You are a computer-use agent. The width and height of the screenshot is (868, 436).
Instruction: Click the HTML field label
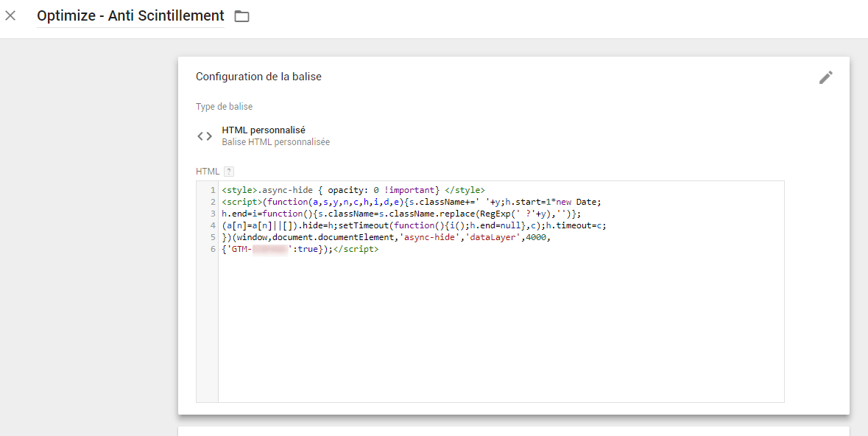[208, 172]
